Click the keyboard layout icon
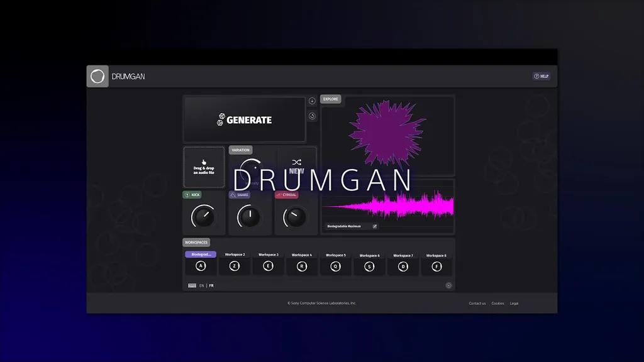The height and width of the screenshot is (362, 644). pos(192,285)
